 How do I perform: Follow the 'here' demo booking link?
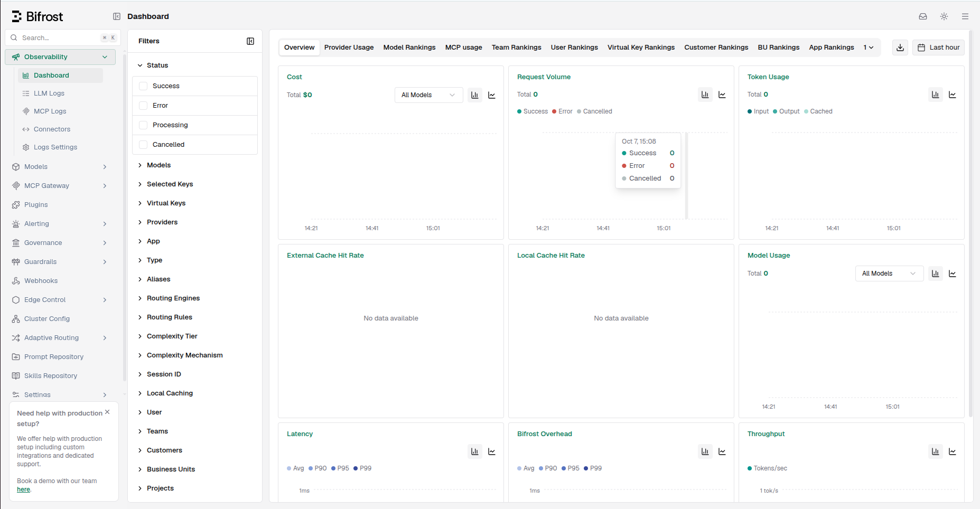[x=23, y=489]
